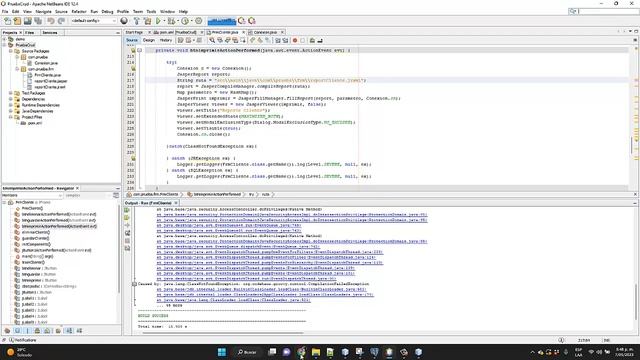
Task: Click com.prueba.frm.FrmCliente breadcrumb
Action: coord(156,194)
